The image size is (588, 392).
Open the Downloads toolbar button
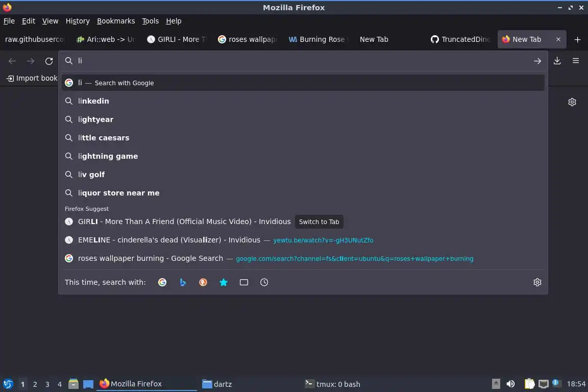557,61
